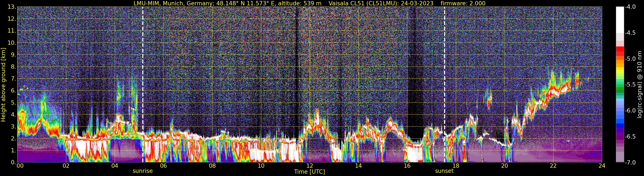The height and width of the screenshot is (176, 644).
Task: Click the '-6.0' colorbar tick label
Action: point(630,111)
